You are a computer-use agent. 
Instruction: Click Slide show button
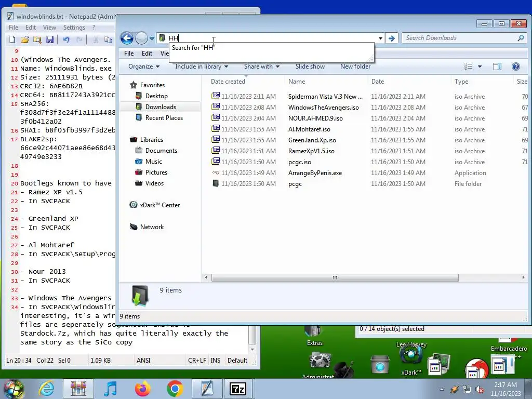(310, 66)
